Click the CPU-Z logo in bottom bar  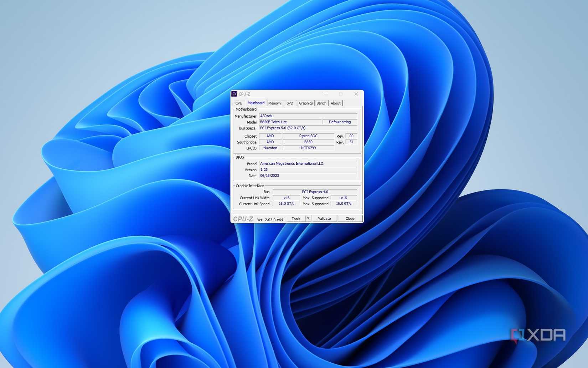tap(243, 219)
